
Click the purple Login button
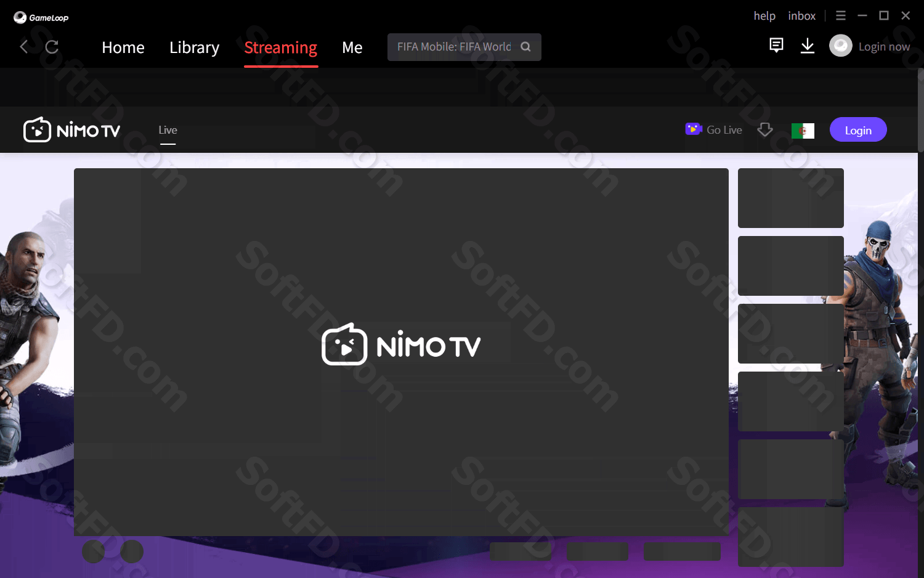click(858, 129)
